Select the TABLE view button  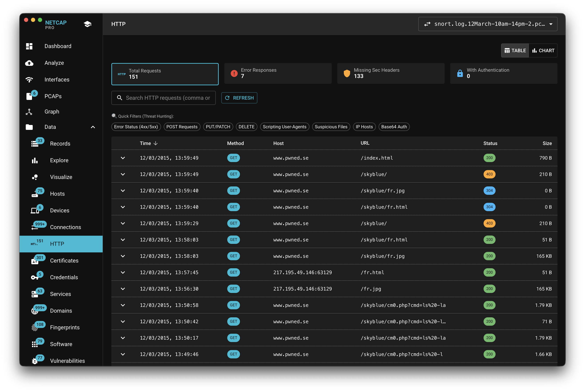coord(515,50)
